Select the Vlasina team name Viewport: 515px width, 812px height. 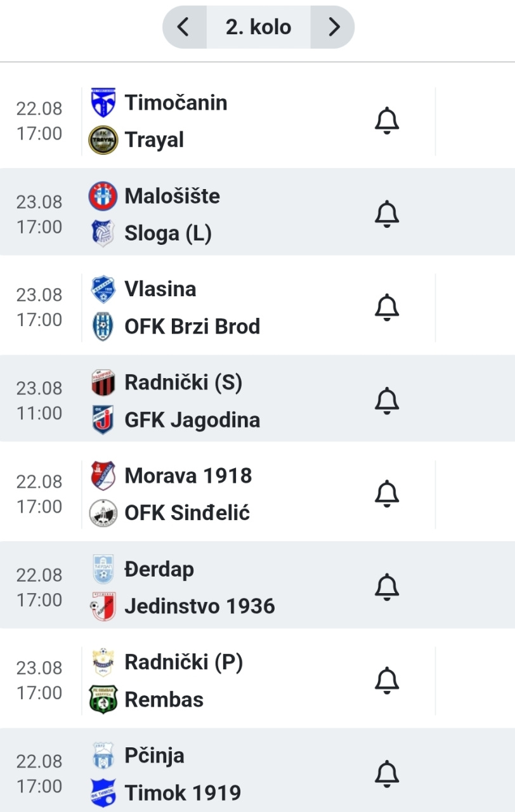[160, 289]
